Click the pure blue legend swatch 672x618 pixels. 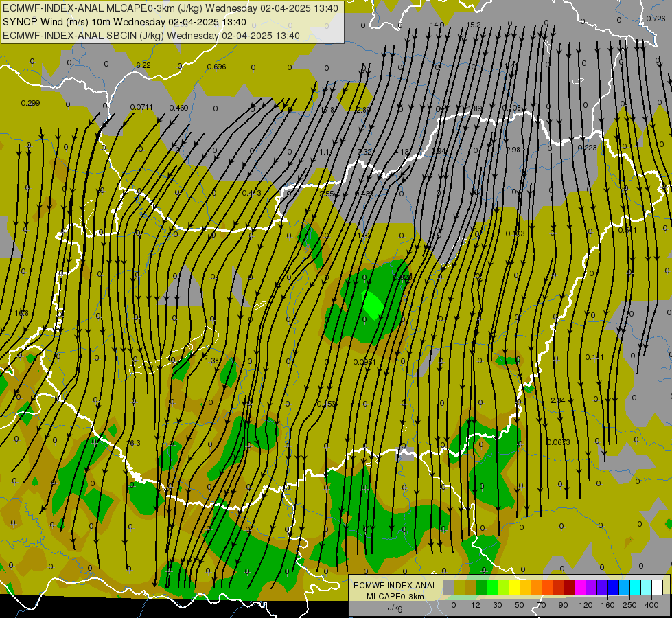pos(614,587)
